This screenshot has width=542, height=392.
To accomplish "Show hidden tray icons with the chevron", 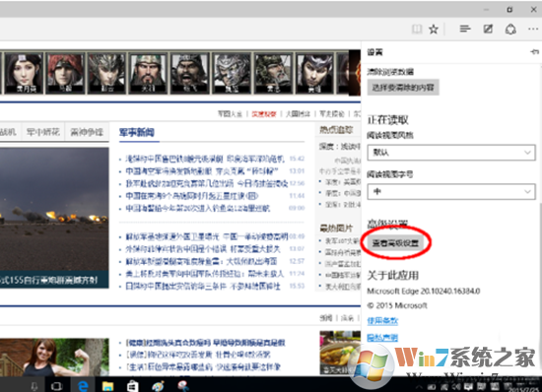I will pyautogui.click(x=419, y=387).
